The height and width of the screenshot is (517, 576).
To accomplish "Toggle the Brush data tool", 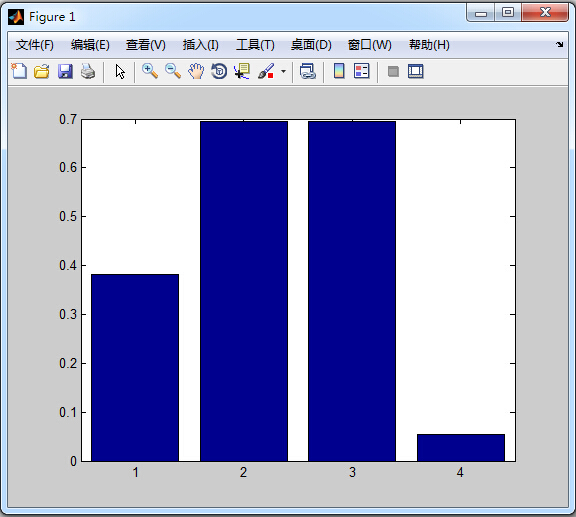I will [266, 71].
